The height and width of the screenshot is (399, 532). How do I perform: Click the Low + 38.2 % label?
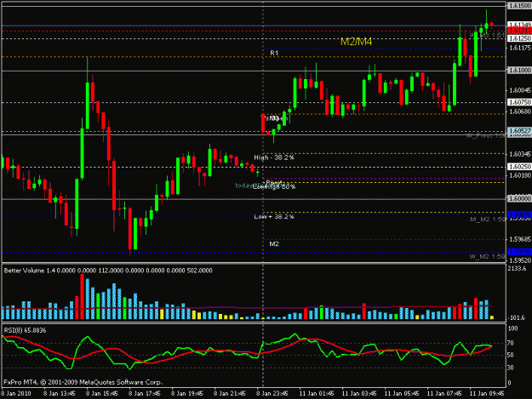274,217
